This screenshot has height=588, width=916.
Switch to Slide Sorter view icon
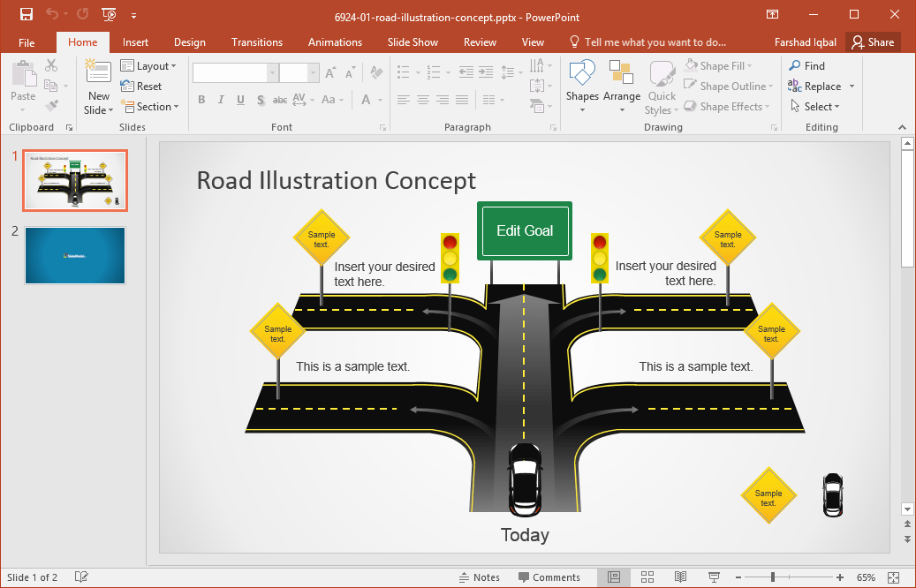click(647, 577)
